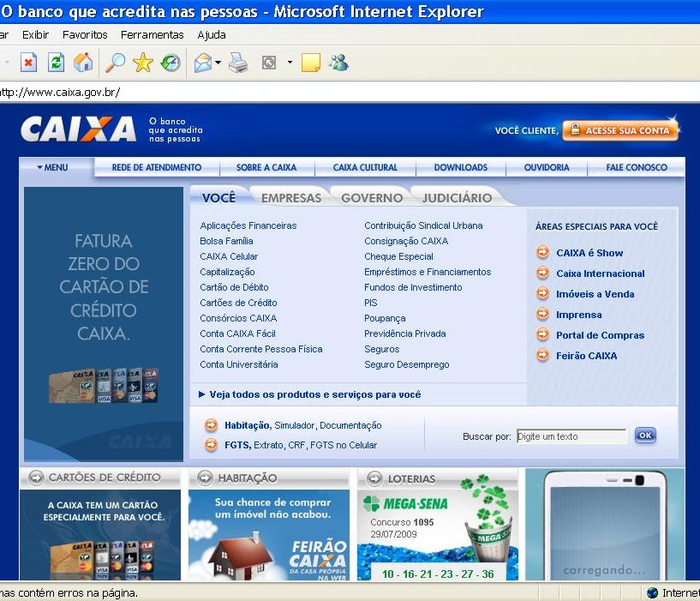Open the Cheque Especial link

(x=398, y=256)
